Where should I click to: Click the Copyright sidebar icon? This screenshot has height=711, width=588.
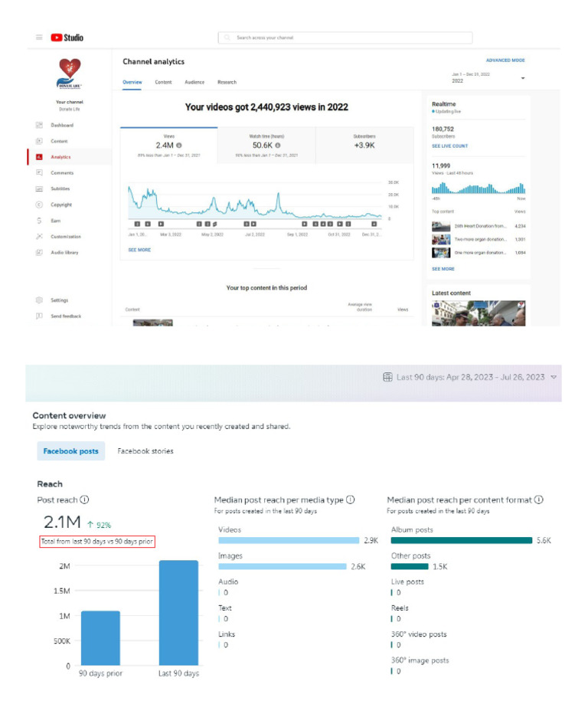point(39,205)
